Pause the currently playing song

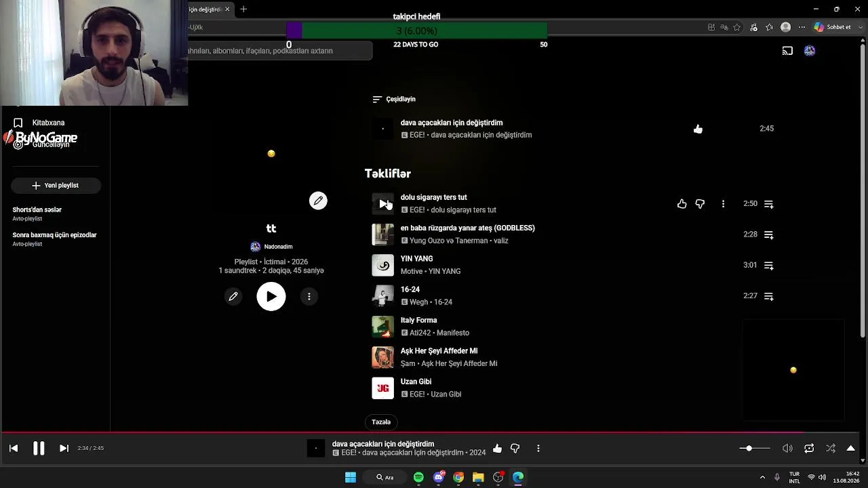39,448
